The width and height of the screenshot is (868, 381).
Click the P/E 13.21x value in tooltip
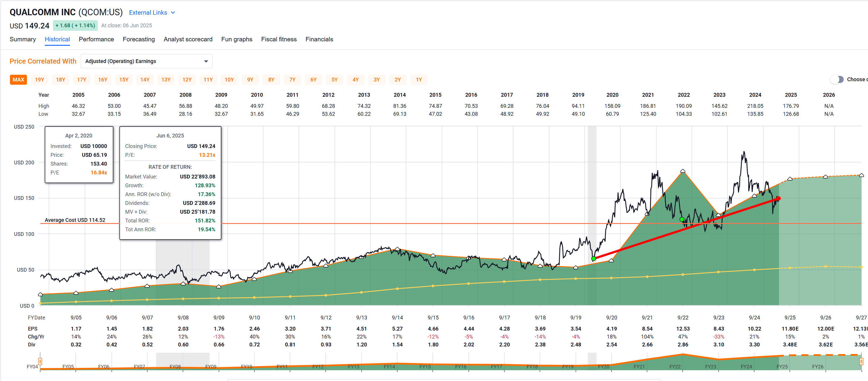coord(207,155)
